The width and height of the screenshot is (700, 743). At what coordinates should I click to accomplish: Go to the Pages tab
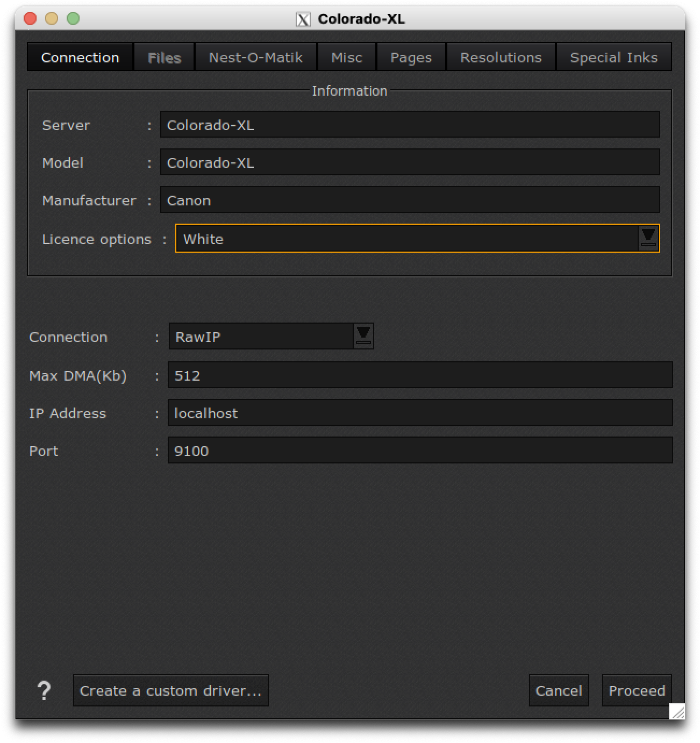pos(411,57)
